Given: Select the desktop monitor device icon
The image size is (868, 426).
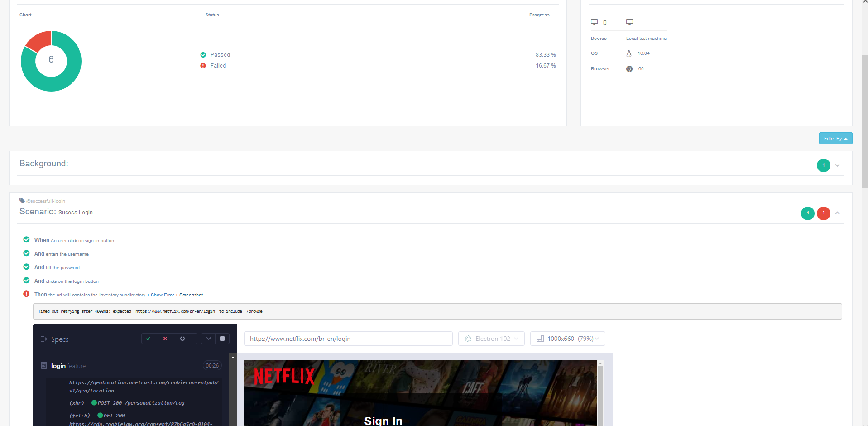Looking at the screenshot, I should (594, 22).
